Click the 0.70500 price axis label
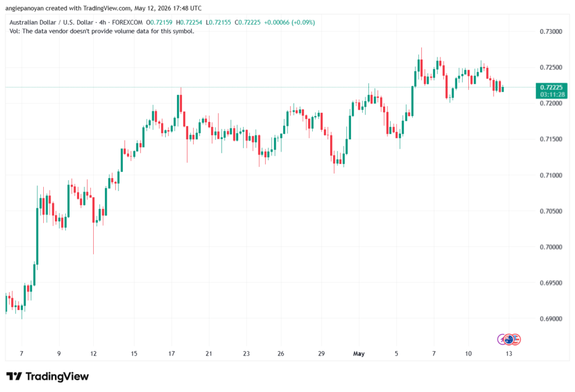This screenshot has width=575, height=392. point(551,211)
